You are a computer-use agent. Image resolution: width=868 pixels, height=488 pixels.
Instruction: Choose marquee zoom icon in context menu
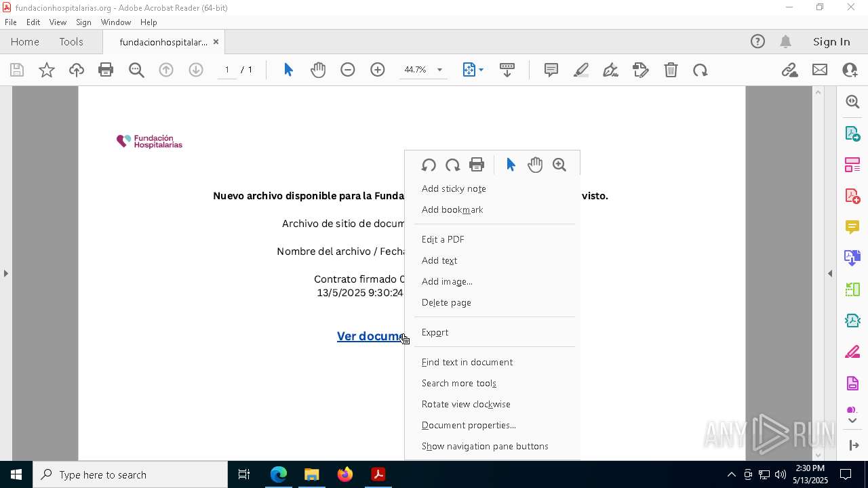click(x=559, y=165)
